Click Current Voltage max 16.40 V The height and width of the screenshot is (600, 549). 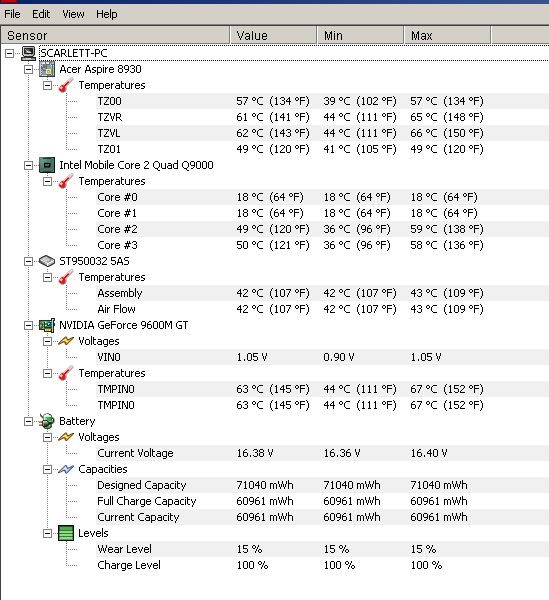(429, 453)
